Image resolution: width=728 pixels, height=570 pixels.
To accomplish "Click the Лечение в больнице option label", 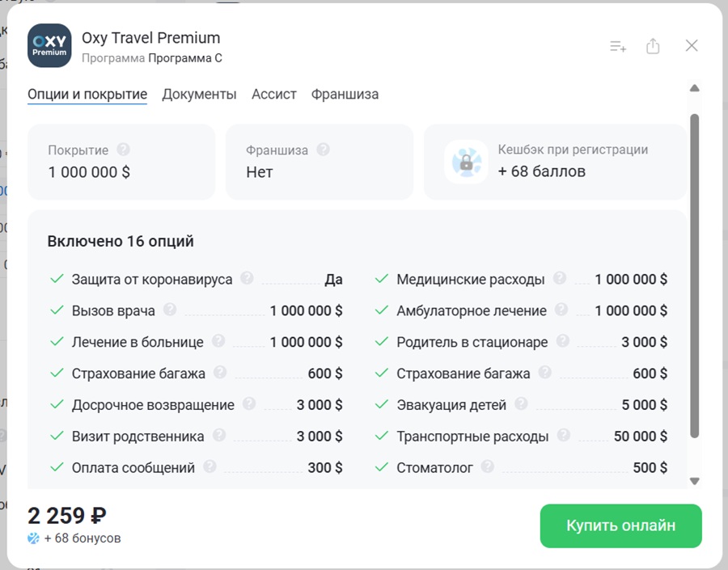I will 138,342.
